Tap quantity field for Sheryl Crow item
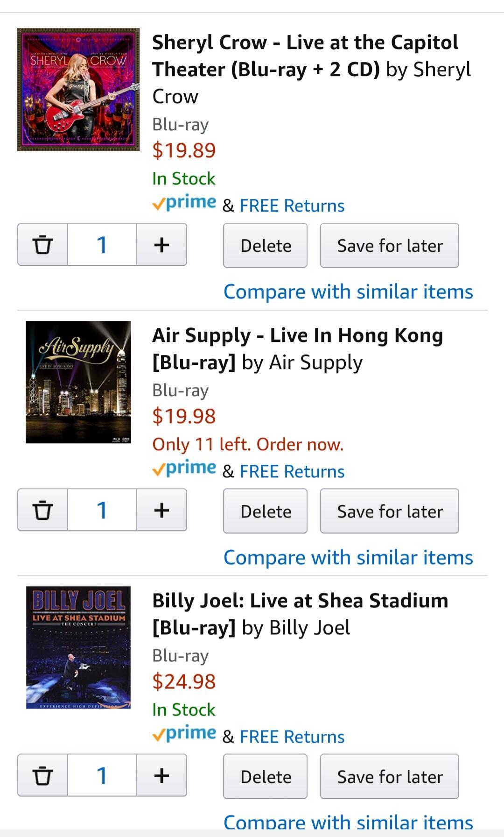Viewport: 504px width, 837px height. pyautogui.click(x=102, y=245)
